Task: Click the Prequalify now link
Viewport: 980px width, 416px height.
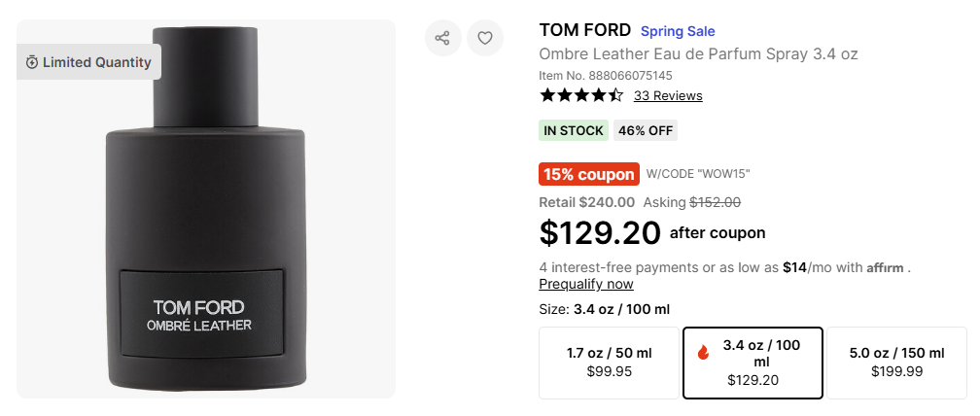Action: pos(586,284)
